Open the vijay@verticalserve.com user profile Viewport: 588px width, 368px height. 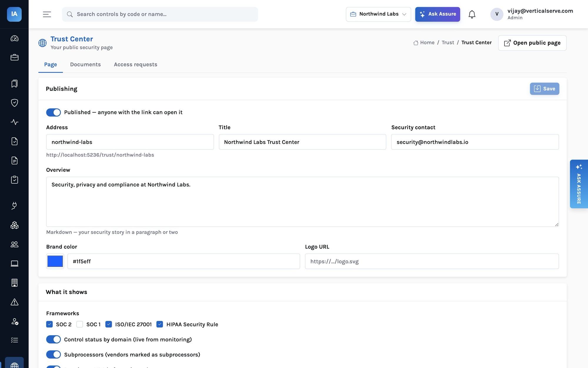pyautogui.click(x=532, y=14)
